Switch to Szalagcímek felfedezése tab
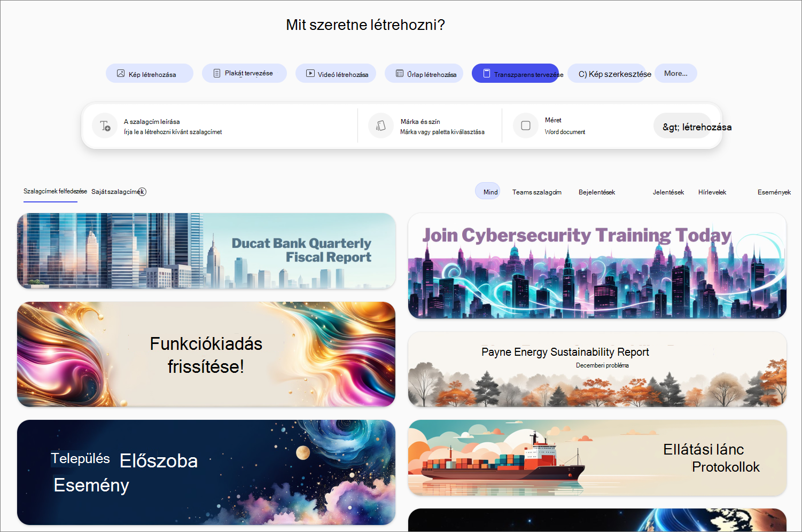 coord(55,191)
